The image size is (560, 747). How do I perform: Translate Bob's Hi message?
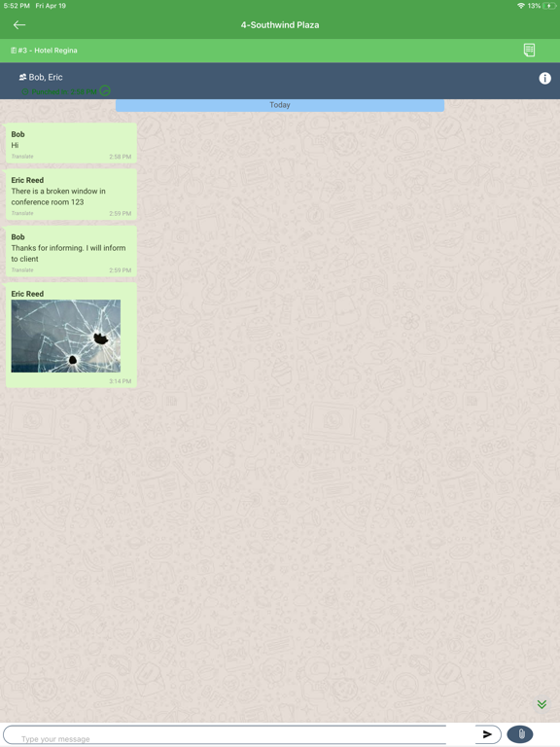(22, 157)
